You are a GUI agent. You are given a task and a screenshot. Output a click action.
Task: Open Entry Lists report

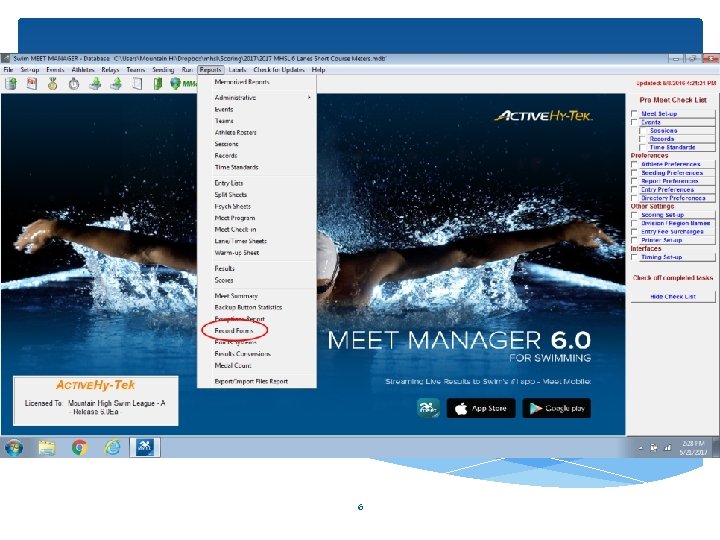[x=229, y=183]
